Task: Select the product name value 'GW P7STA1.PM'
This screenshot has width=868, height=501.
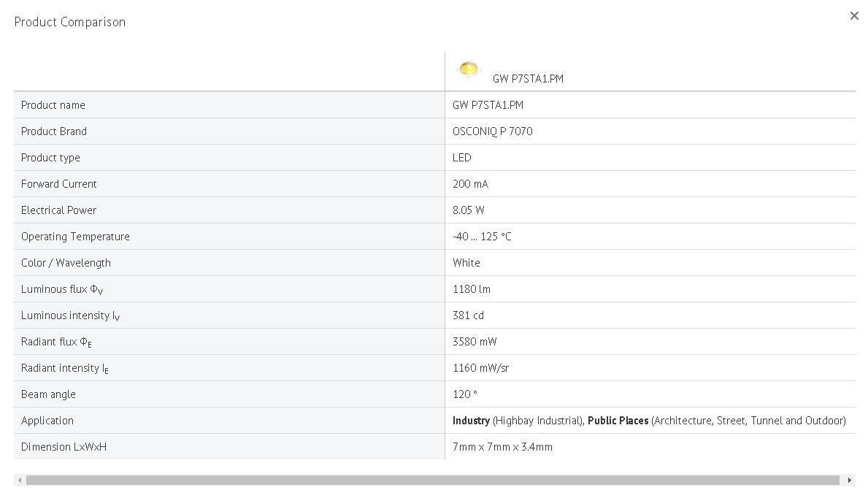Action: [488, 105]
